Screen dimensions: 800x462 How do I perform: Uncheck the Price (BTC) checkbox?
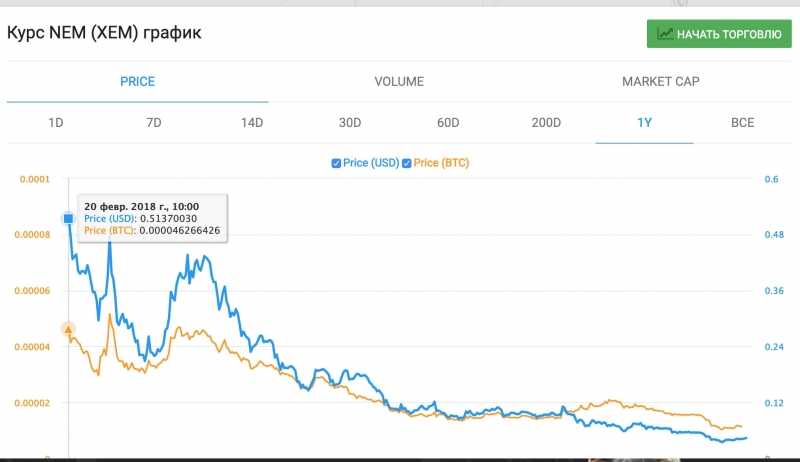pyautogui.click(x=407, y=163)
